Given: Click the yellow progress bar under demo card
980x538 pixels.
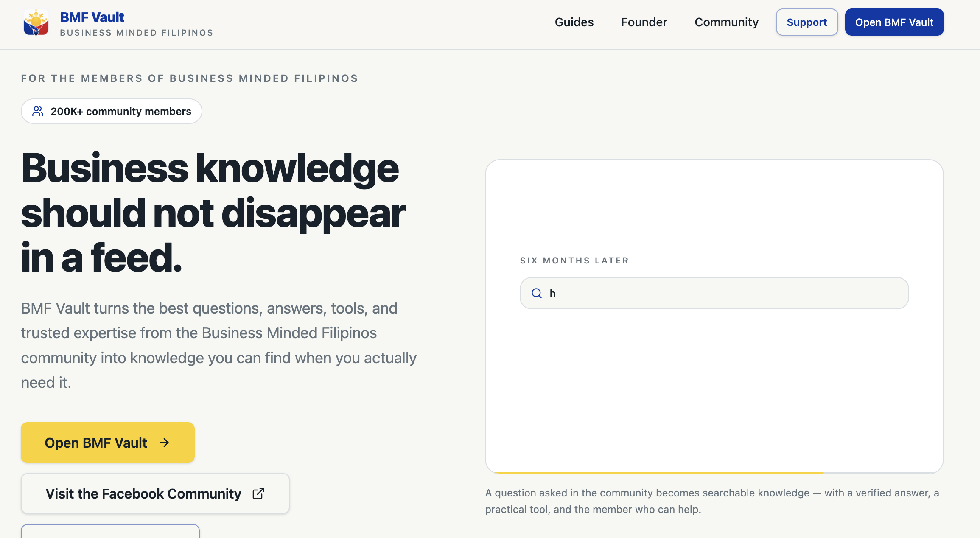Looking at the screenshot, I should pyautogui.click(x=658, y=472).
